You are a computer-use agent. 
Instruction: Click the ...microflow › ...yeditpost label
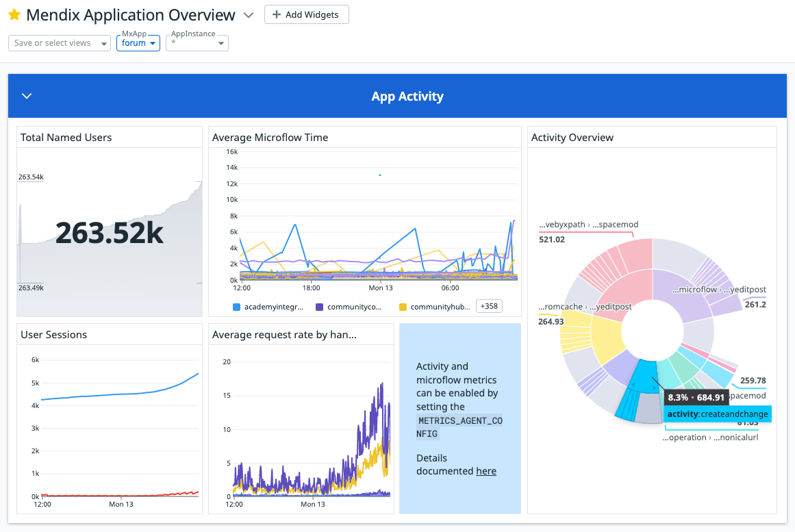[719, 290]
